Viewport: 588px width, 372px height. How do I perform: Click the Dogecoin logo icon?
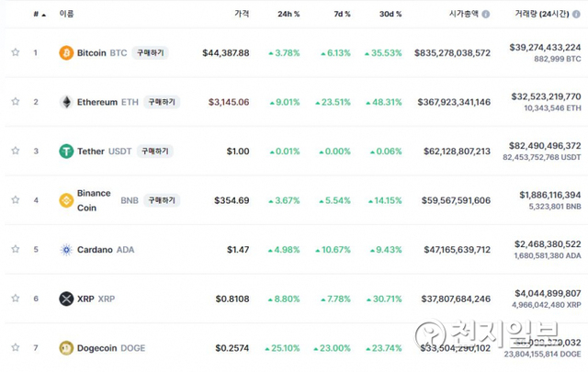66,348
